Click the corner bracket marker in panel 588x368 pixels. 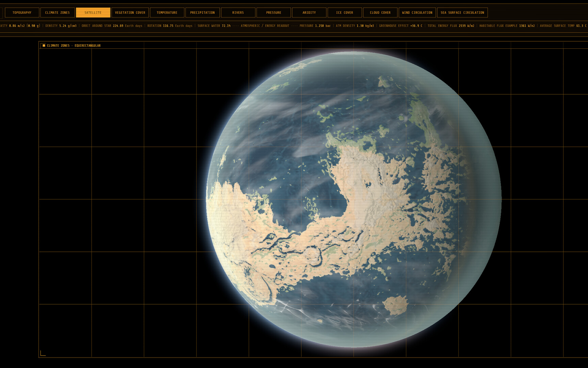pos(43,353)
